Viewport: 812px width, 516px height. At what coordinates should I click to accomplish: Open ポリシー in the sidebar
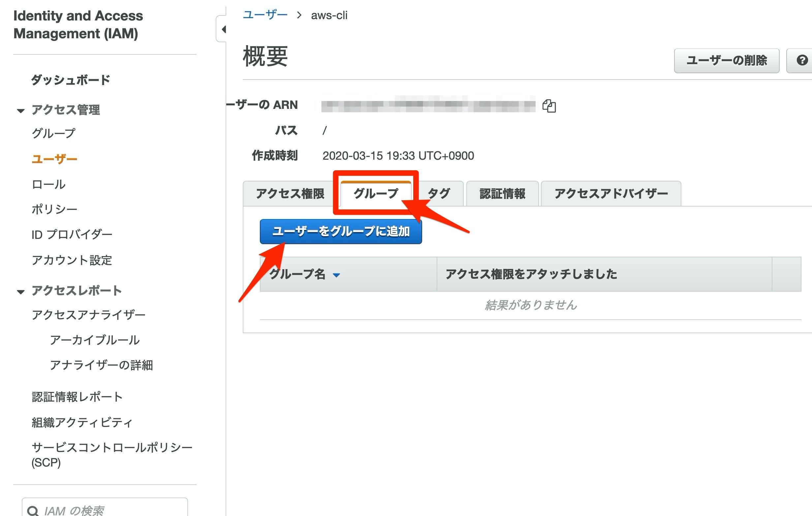tap(54, 210)
